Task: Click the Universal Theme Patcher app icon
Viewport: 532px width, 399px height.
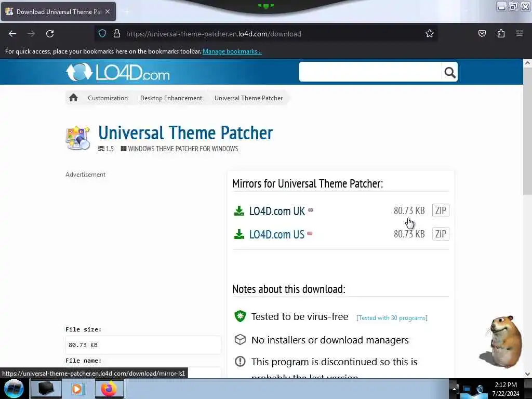Action: 78,138
